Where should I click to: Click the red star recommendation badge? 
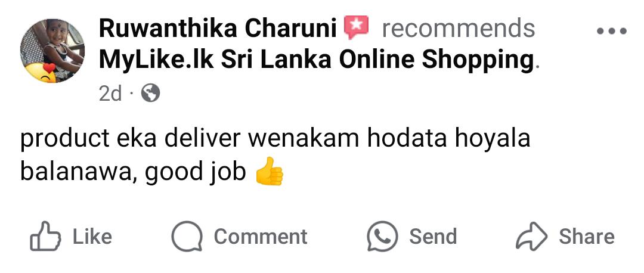(x=356, y=28)
